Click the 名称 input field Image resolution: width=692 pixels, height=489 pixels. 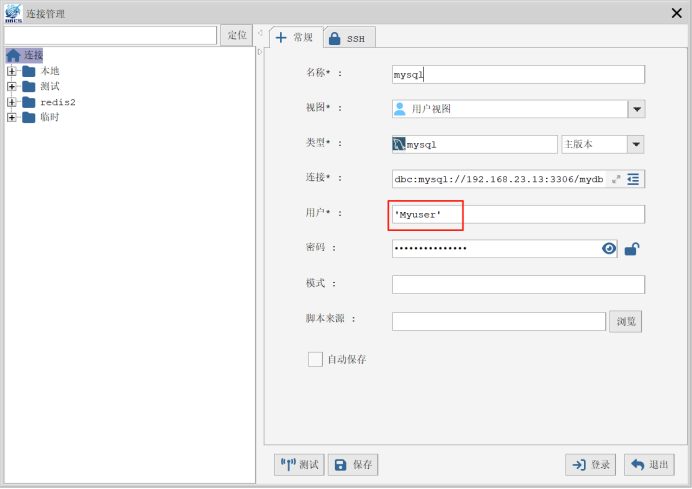[x=518, y=74]
